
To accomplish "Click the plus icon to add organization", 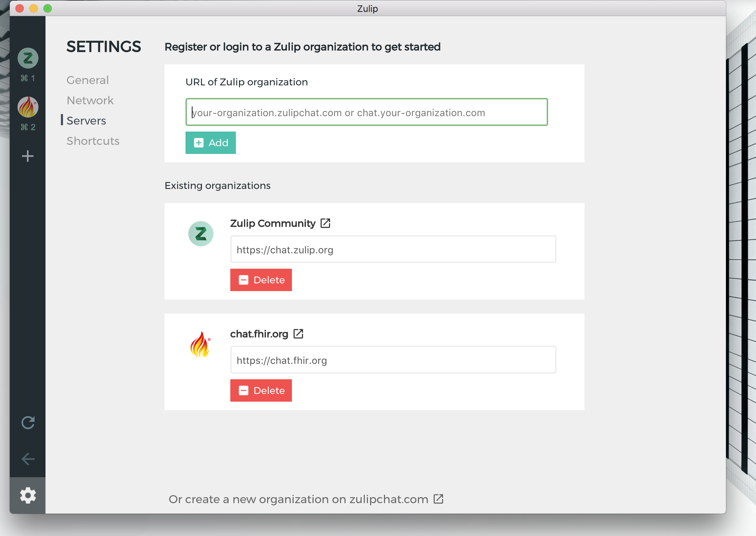I will 28,156.
